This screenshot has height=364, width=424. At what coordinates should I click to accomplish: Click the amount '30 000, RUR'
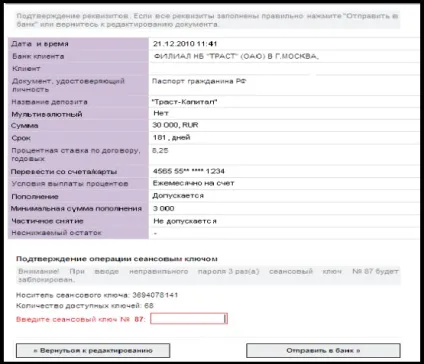pyautogui.click(x=175, y=125)
